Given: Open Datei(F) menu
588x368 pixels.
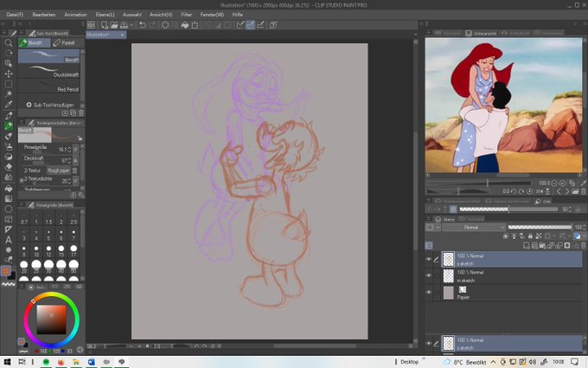Looking at the screenshot, I should coord(15,15).
